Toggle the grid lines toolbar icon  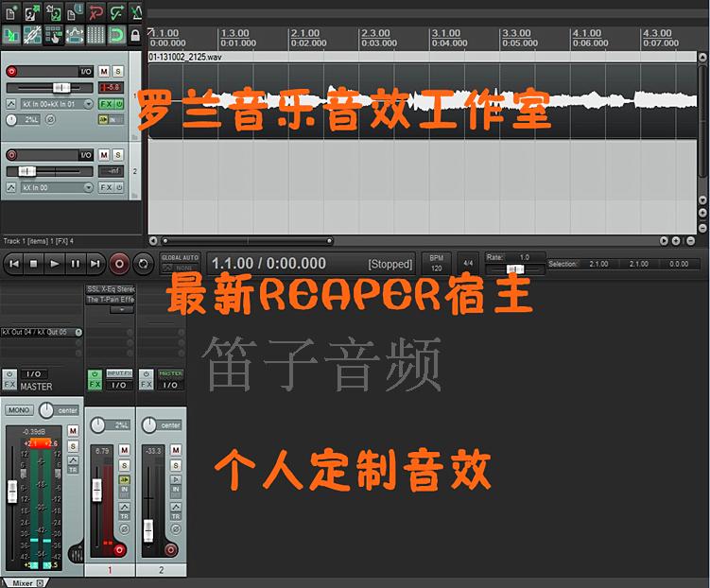(x=95, y=35)
